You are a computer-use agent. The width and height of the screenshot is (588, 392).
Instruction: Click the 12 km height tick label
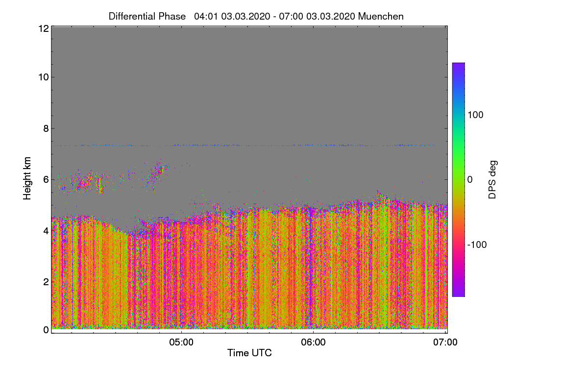(x=43, y=28)
